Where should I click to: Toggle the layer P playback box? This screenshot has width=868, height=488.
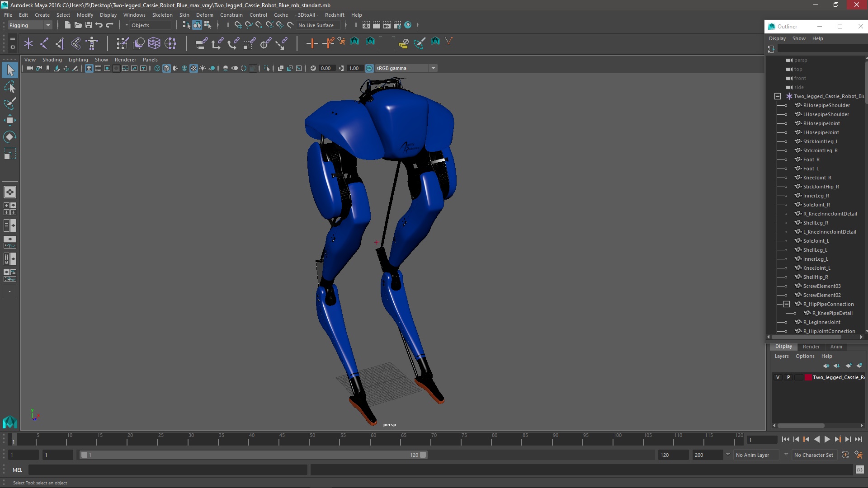point(788,377)
